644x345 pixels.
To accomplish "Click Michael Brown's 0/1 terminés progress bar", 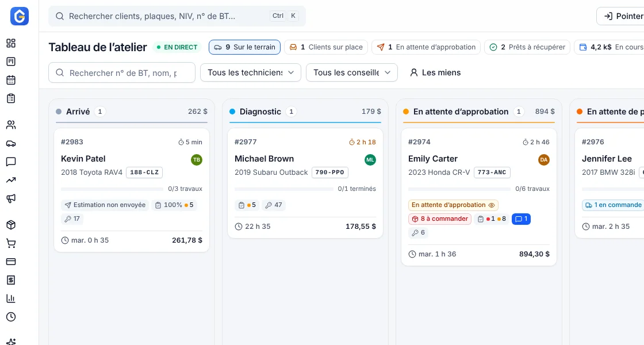I will point(284,189).
